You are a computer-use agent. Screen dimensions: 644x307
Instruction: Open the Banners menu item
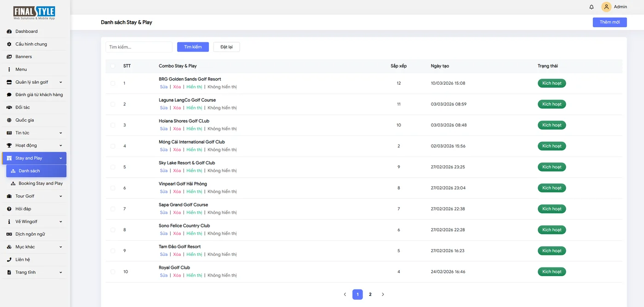[34, 57]
